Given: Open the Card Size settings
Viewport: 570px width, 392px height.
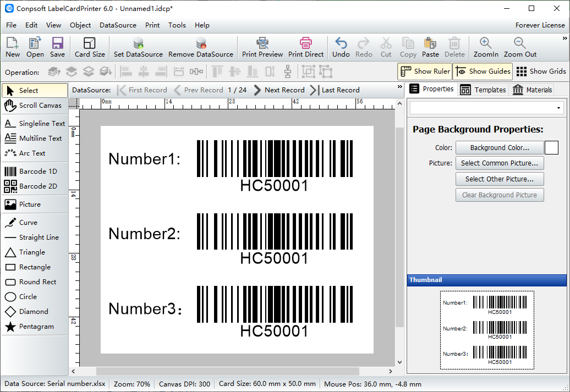Looking at the screenshot, I should (90, 47).
